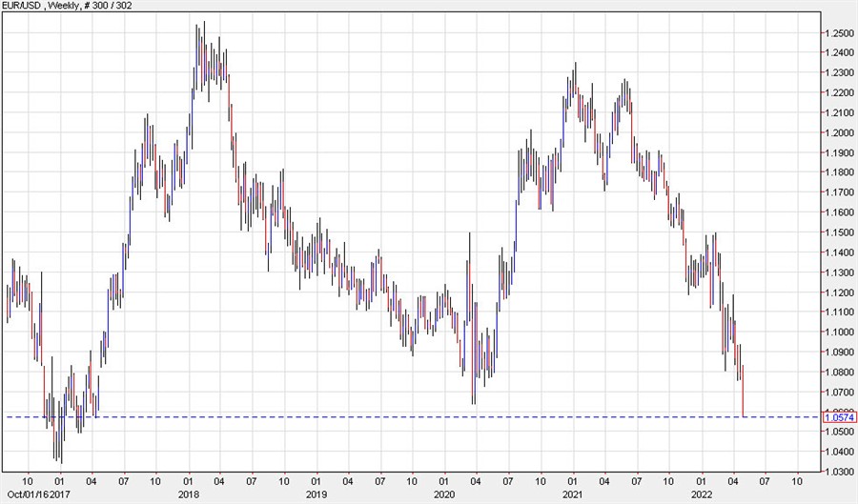Select the 04 month label of 2022
Viewport: 858px width, 504px height.
733,482
